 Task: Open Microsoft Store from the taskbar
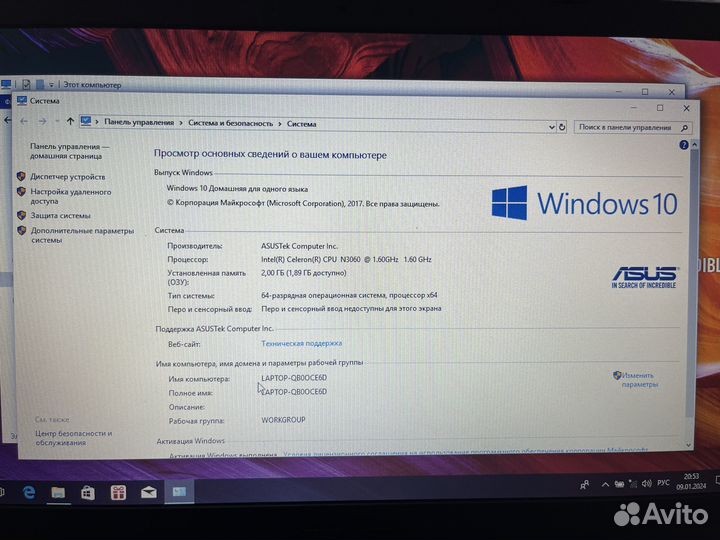[88, 493]
